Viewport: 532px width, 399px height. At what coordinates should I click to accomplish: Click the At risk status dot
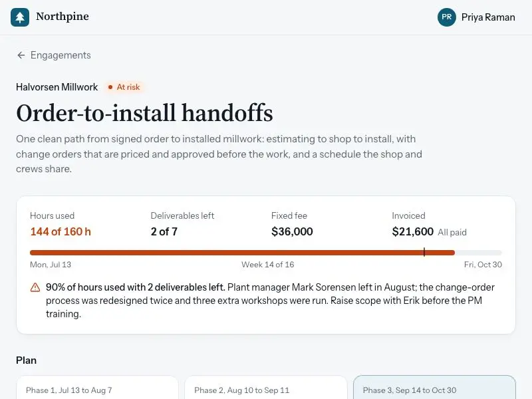(x=110, y=87)
